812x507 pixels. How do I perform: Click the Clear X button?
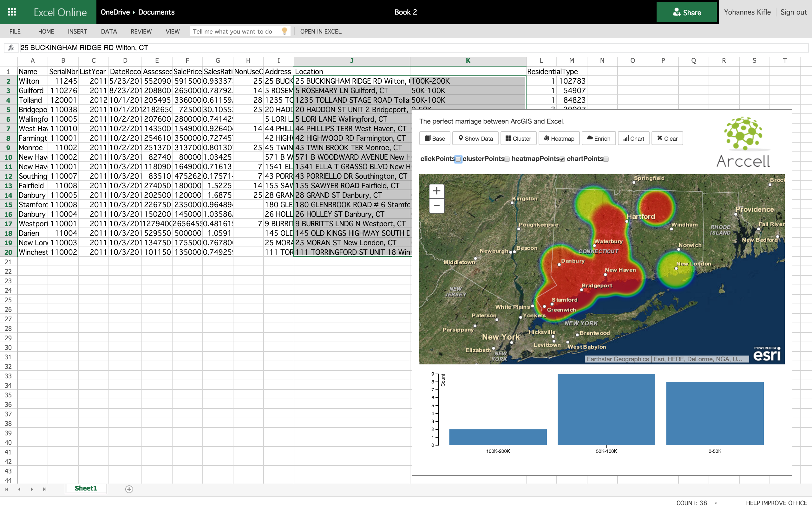(x=667, y=138)
